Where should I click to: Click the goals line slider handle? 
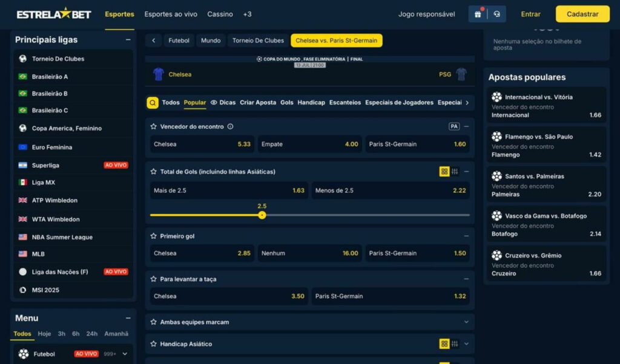[262, 215]
